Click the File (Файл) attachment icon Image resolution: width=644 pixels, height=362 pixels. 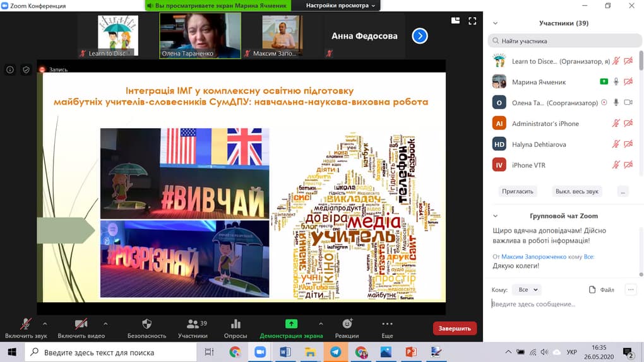[x=592, y=289]
